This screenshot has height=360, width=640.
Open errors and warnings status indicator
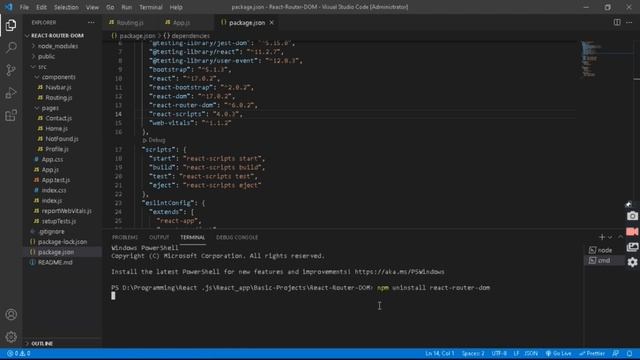pyautogui.click(x=18, y=353)
